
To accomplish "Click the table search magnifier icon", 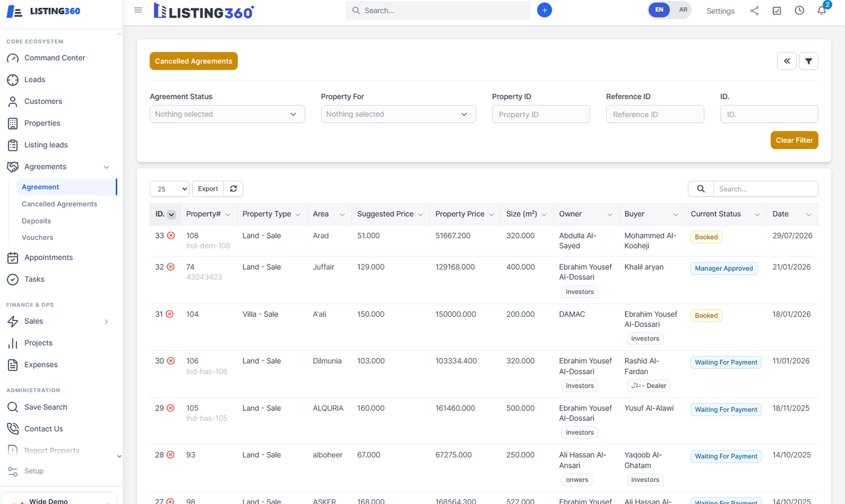I will point(701,189).
